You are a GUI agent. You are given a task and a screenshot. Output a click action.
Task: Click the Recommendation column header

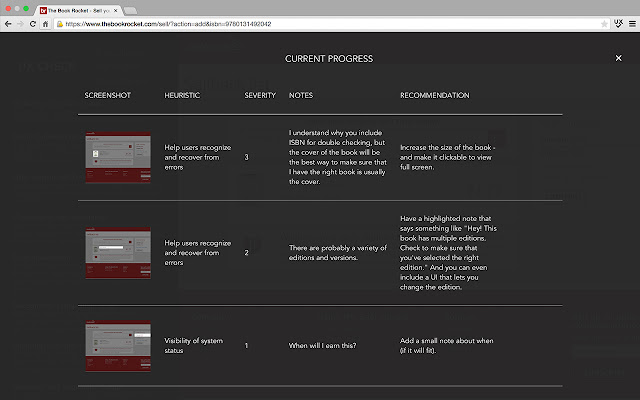434,96
